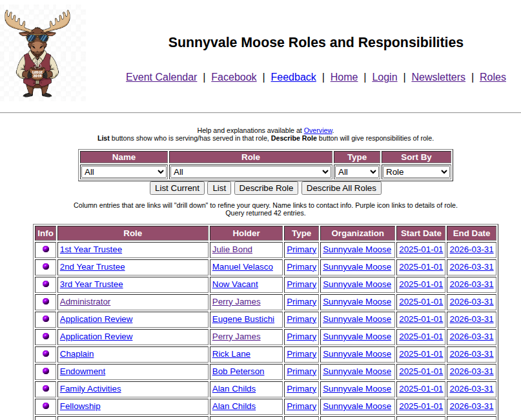This screenshot has width=521, height=420.
Task: Click the purple info icon for Chaplain
Action: tap(45, 354)
